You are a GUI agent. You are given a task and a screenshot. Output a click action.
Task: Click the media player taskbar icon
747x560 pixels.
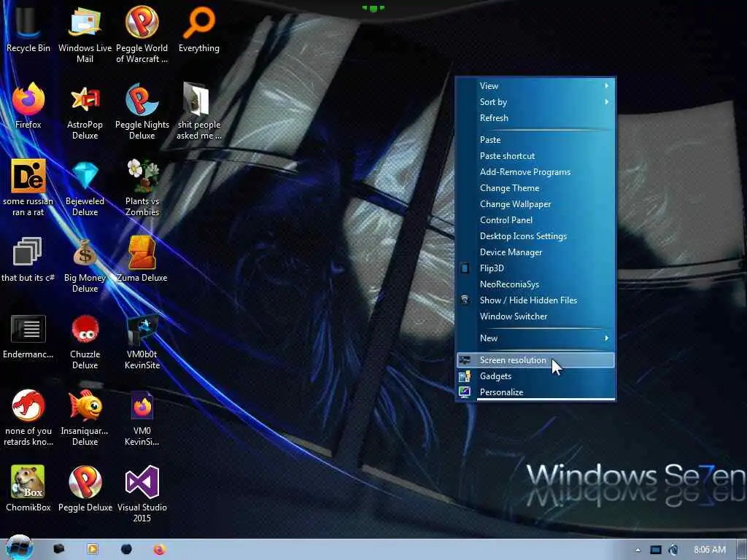[93, 549]
